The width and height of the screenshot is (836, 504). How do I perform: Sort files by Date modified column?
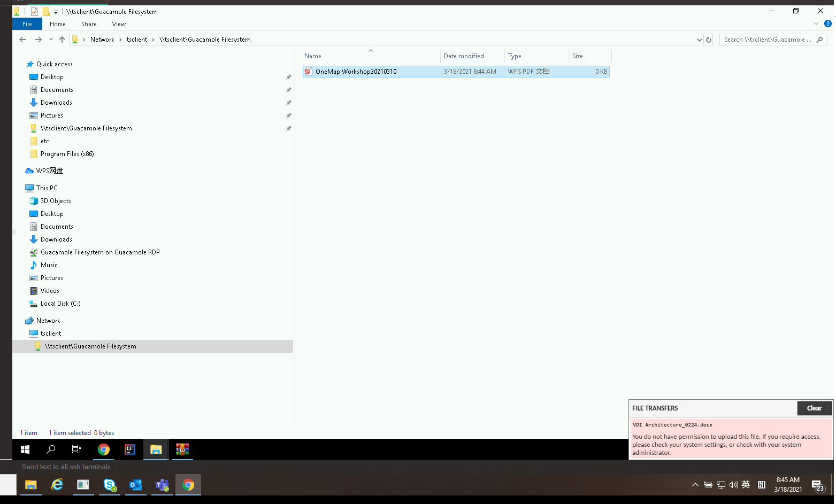tap(464, 56)
